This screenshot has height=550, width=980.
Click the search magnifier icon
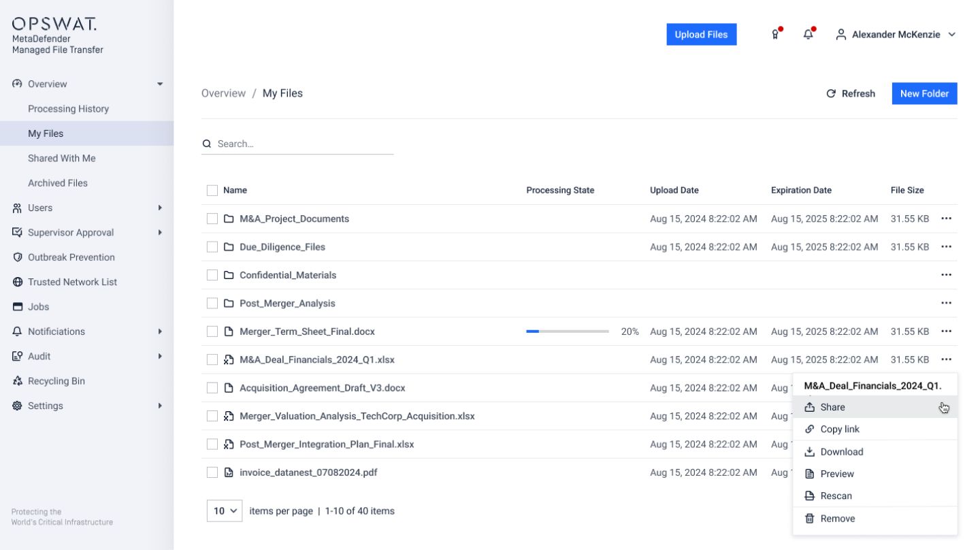pyautogui.click(x=207, y=144)
